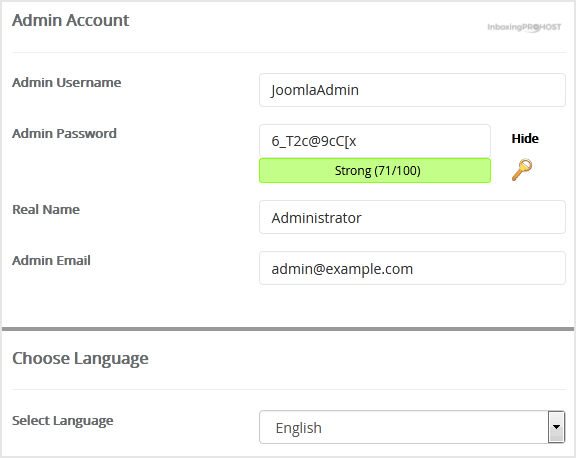Click the Strong (71/100) strength bar
This screenshot has height=458, width=576.
375,170
